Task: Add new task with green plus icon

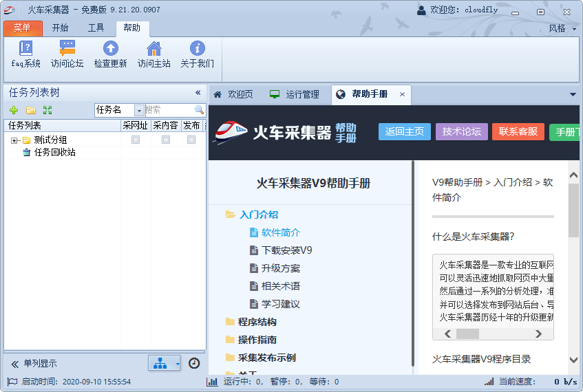Action: pyautogui.click(x=14, y=110)
